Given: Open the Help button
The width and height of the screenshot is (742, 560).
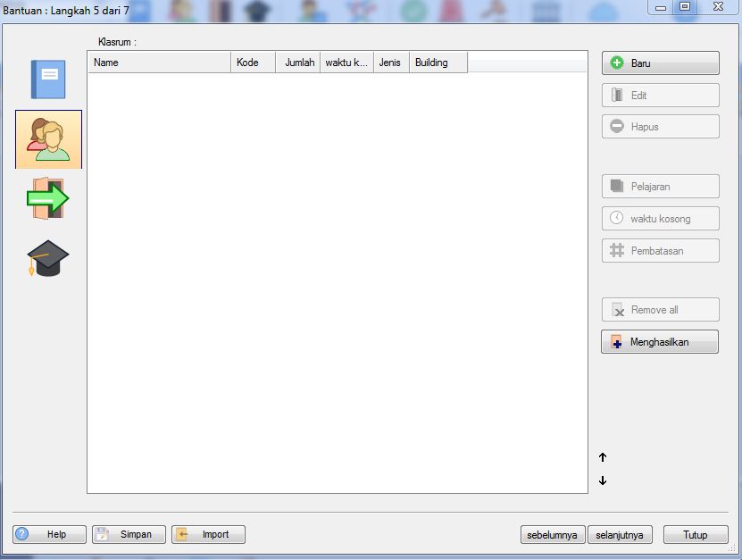Looking at the screenshot, I should coord(50,534).
